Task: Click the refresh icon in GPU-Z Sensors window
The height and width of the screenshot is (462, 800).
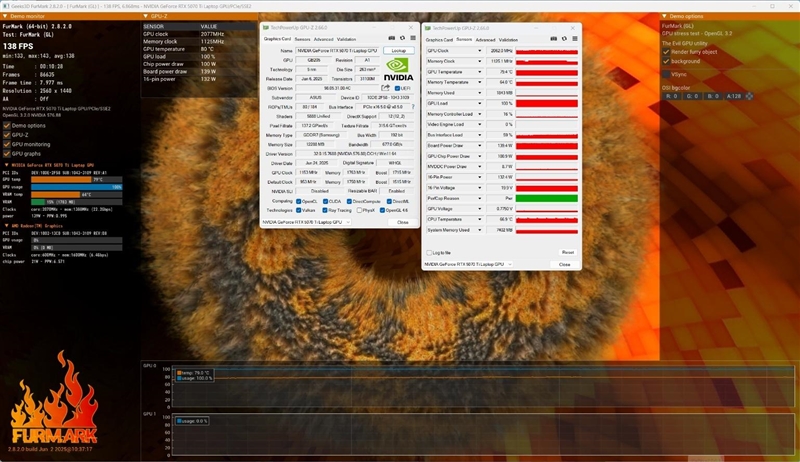Action: [x=564, y=39]
